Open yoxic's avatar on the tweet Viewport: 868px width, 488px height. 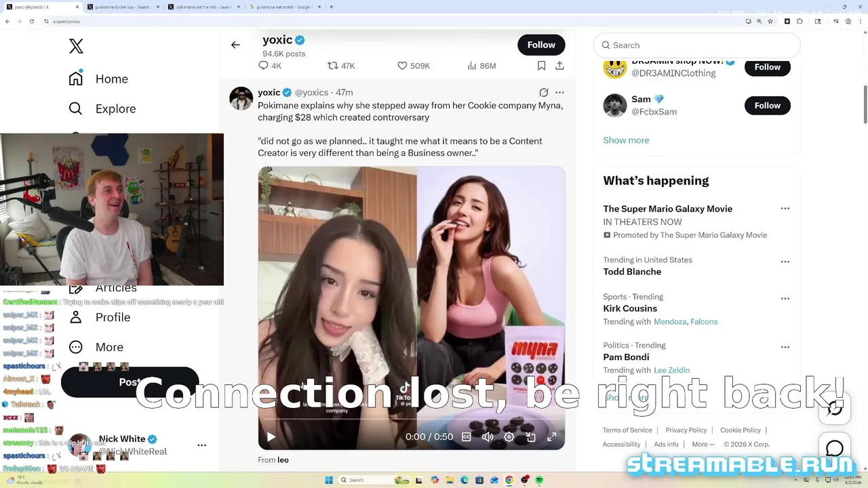241,98
